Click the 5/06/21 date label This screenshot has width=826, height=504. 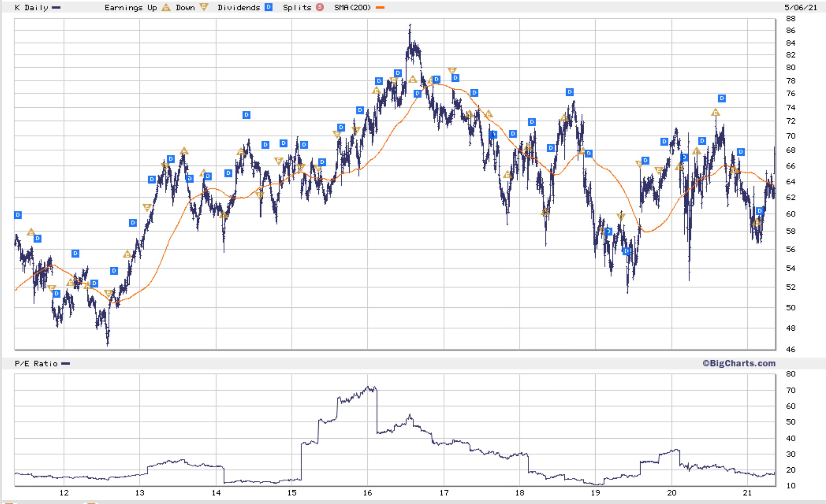800,7
